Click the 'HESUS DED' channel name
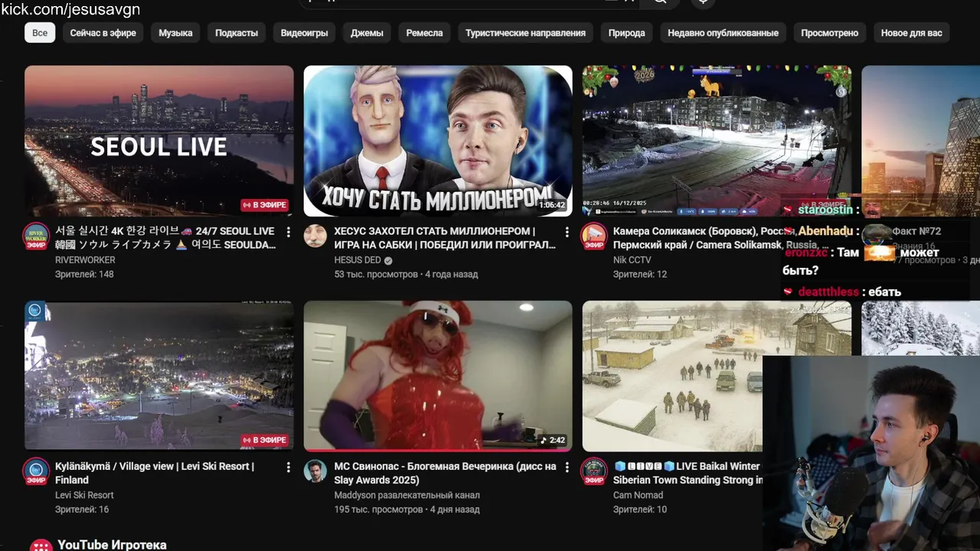Viewport: 980px width, 551px height. (358, 260)
